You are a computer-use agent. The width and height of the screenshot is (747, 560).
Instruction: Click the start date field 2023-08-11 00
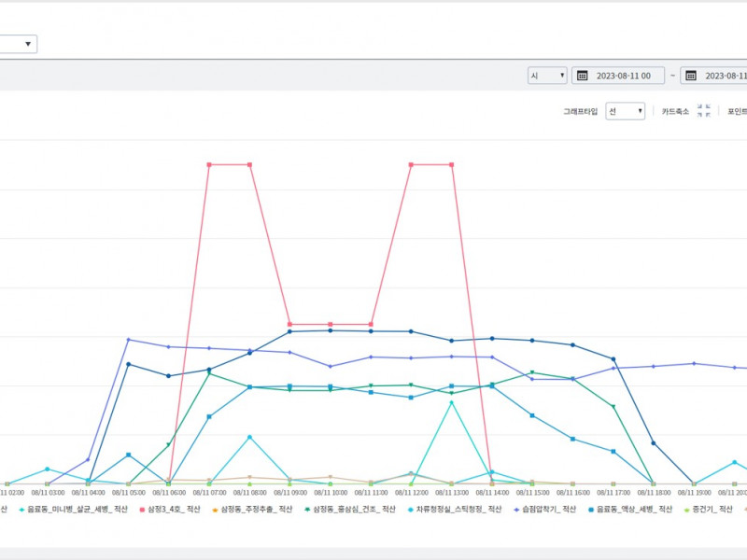[628, 76]
